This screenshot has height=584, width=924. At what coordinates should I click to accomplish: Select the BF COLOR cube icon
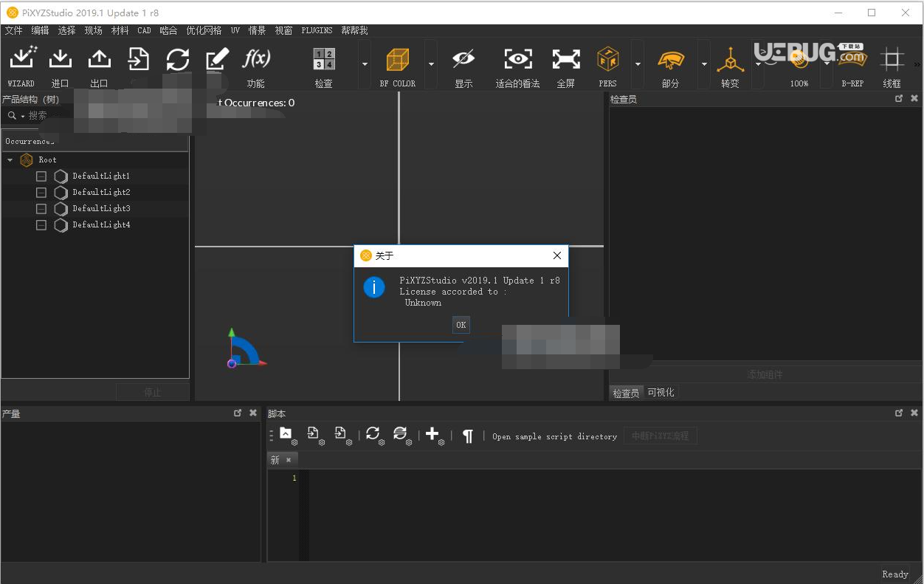398,59
